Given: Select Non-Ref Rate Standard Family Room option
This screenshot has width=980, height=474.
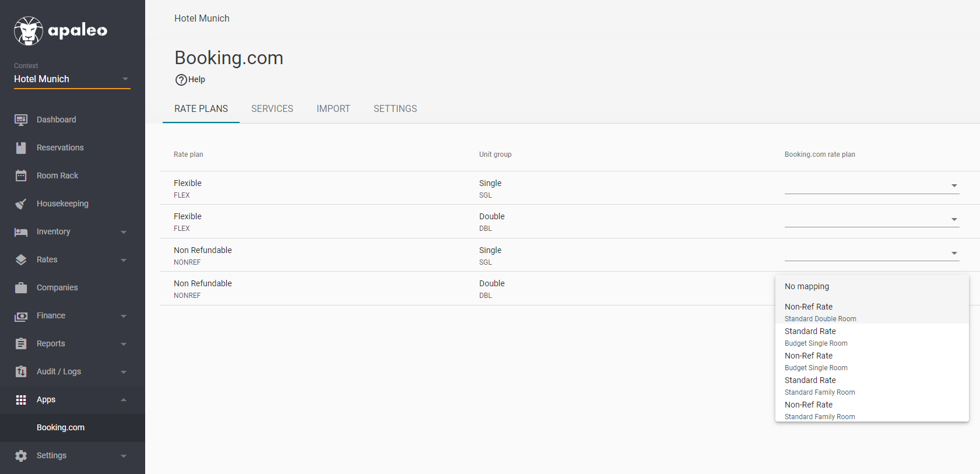Looking at the screenshot, I should pos(872,410).
